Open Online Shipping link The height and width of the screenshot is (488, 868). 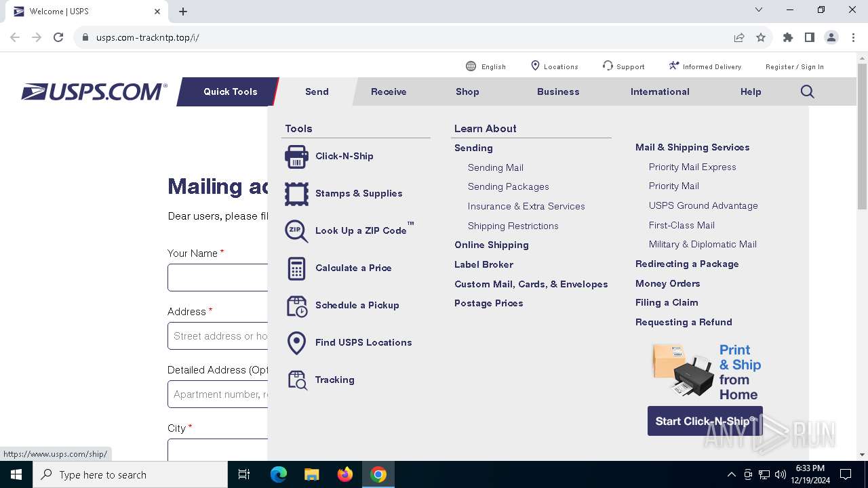click(492, 245)
